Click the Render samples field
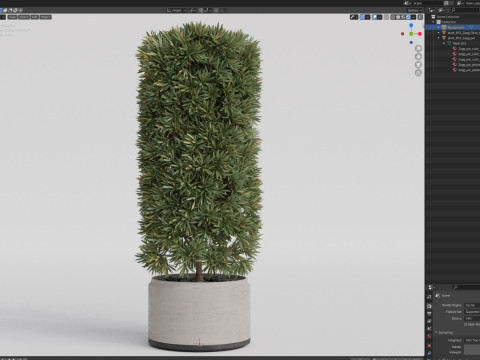480x360 pixels. [x=472, y=347]
